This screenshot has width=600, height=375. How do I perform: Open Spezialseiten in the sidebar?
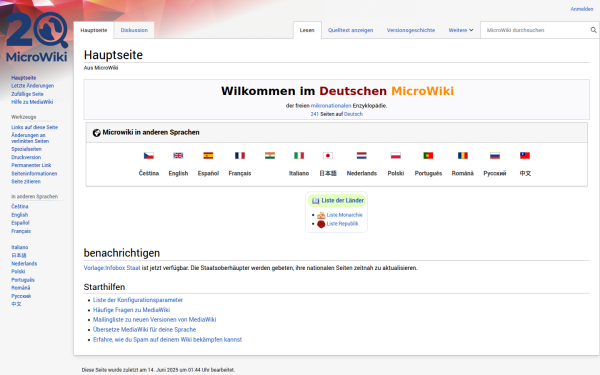click(26, 149)
